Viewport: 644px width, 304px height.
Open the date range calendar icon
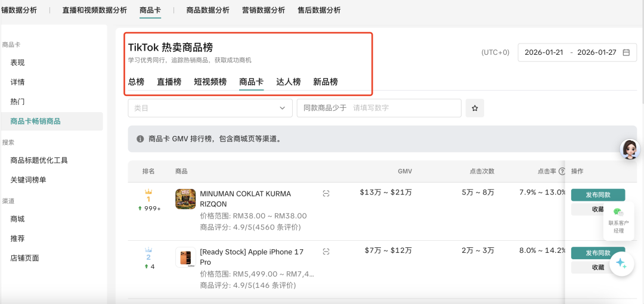(x=626, y=52)
